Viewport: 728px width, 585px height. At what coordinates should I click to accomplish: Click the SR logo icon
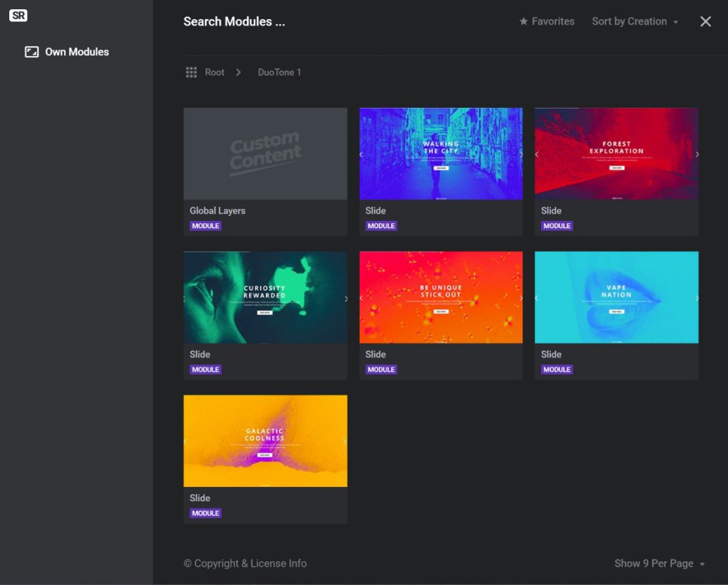click(x=18, y=15)
